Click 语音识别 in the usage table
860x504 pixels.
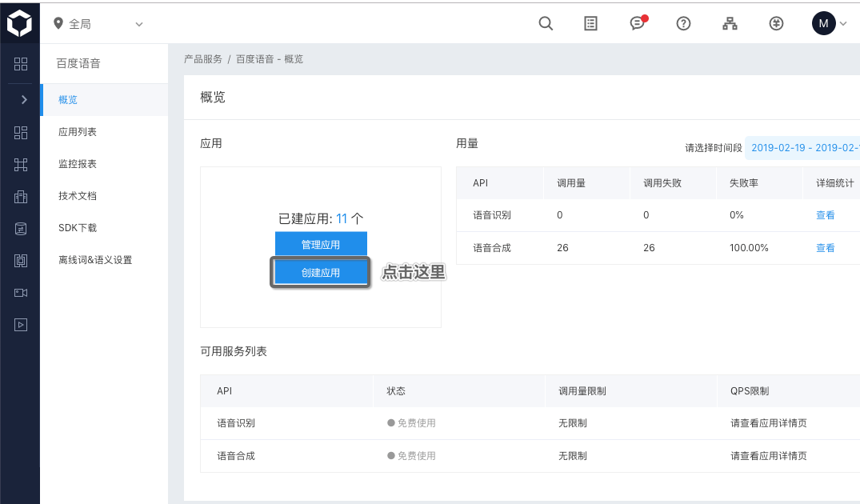point(492,215)
